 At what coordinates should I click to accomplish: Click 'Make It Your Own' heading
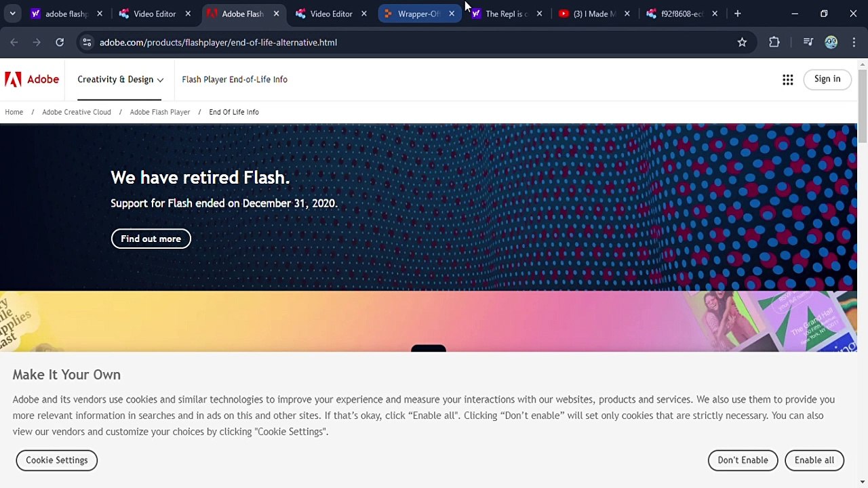pos(66,375)
